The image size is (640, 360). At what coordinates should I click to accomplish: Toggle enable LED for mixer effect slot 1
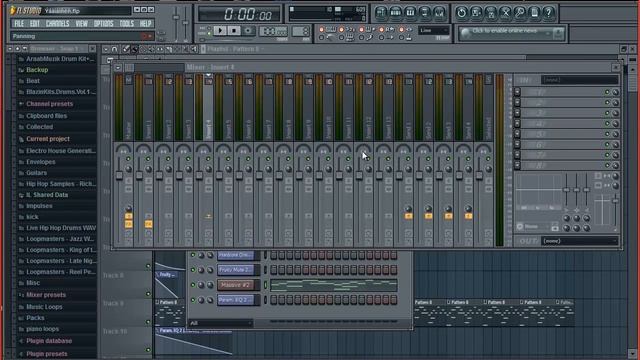607,92
